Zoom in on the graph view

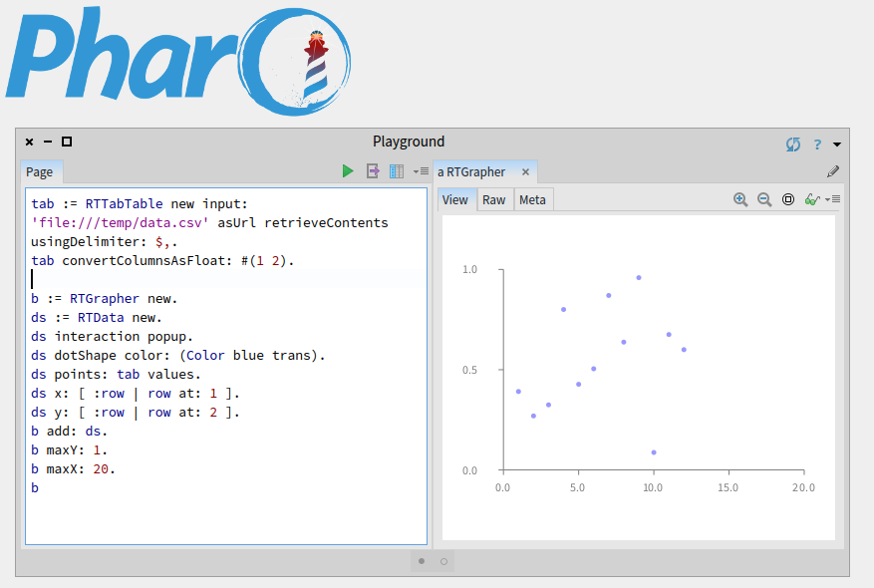point(740,199)
